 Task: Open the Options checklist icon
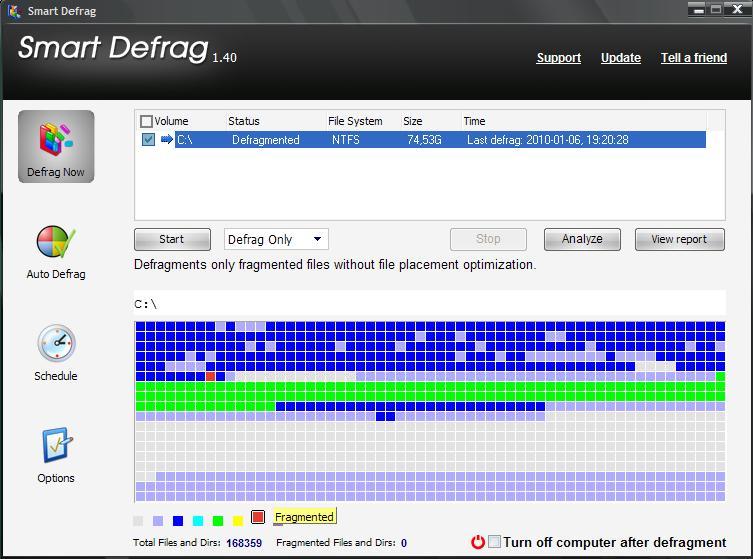56,447
